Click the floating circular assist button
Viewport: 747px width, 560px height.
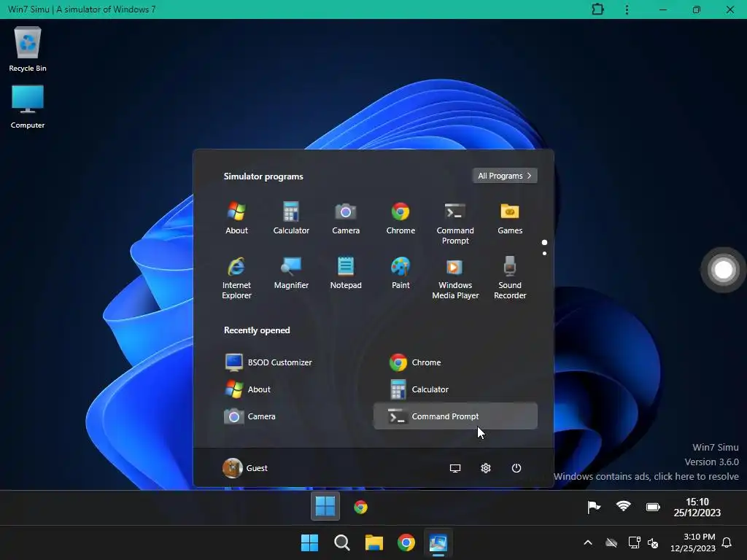[x=723, y=270]
